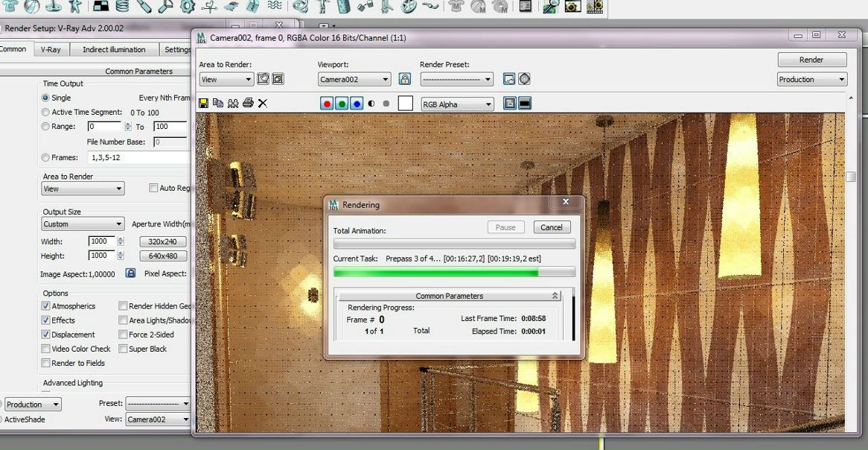Click the clone rendered frame window icon

click(x=233, y=104)
